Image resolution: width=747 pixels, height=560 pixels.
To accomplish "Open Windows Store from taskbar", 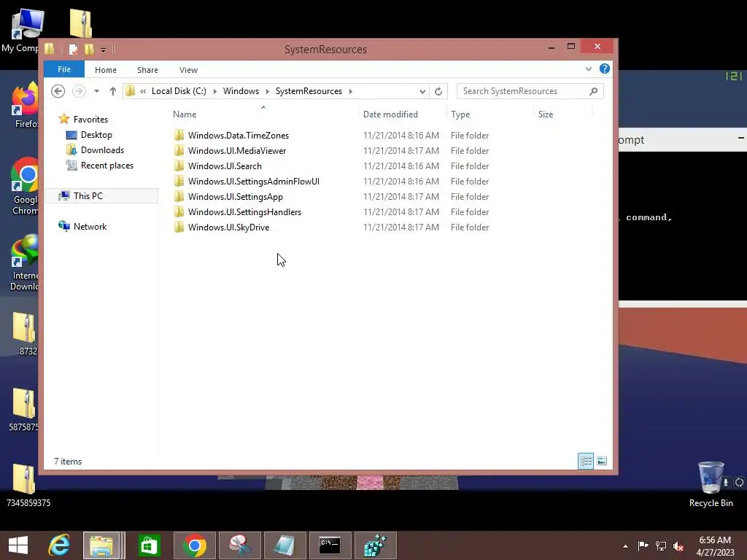I will click(149, 545).
